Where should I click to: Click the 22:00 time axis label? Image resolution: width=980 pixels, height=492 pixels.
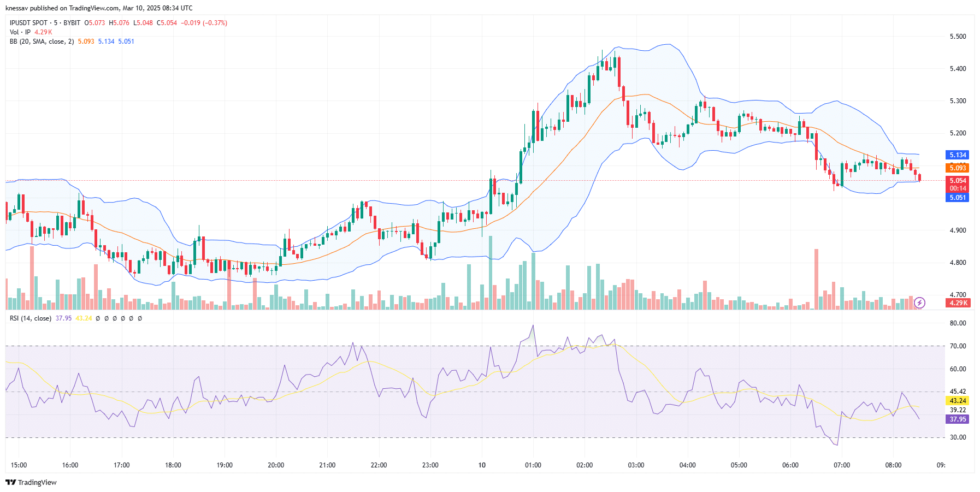379,465
